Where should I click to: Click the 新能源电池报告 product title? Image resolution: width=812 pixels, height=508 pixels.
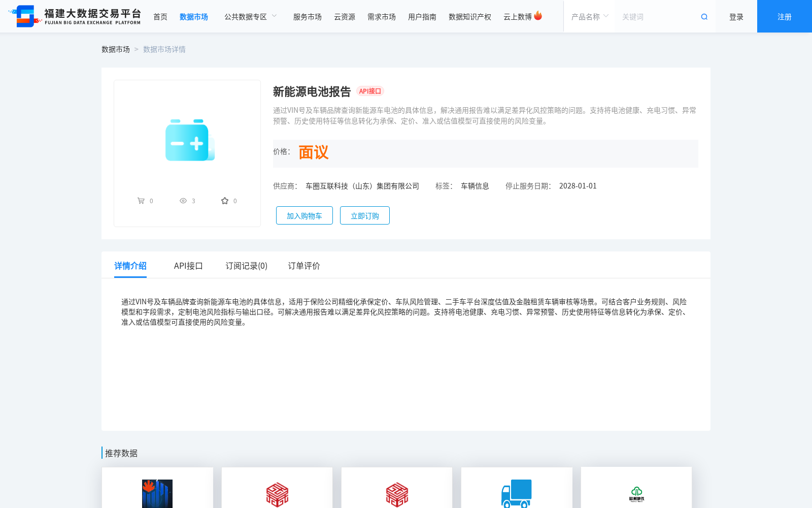[312, 91]
